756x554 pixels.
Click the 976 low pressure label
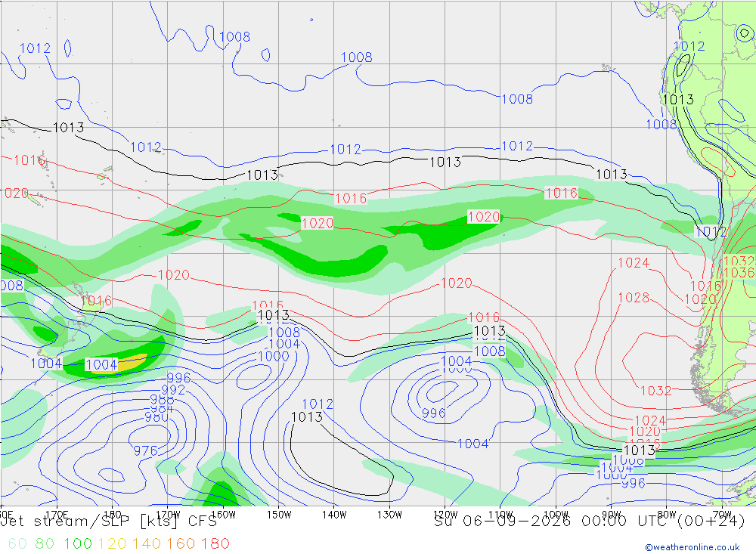[x=146, y=450]
